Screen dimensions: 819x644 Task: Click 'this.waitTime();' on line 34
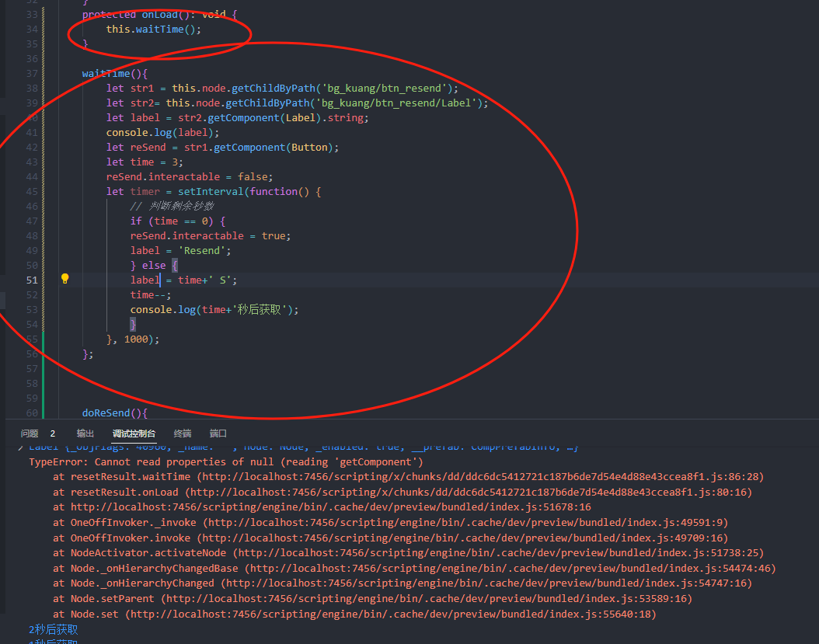(x=154, y=30)
